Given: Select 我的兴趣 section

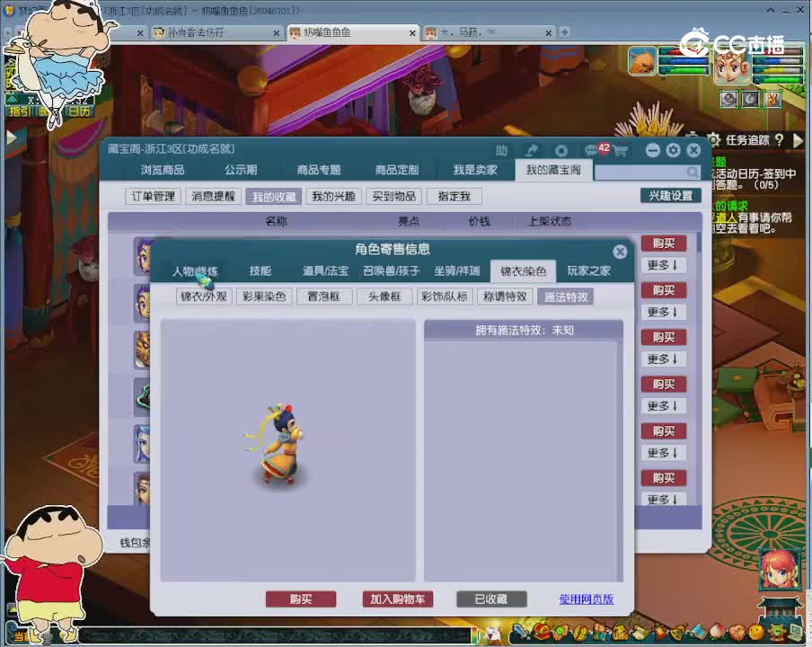Looking at the screenshot, I should point(333,196).
